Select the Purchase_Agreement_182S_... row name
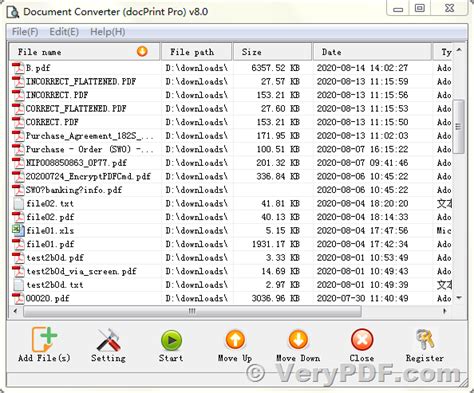This screenshot has width=474, height=393. 90,136
